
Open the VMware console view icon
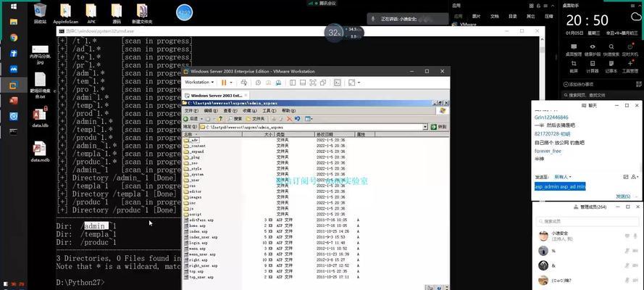[337, 83]
